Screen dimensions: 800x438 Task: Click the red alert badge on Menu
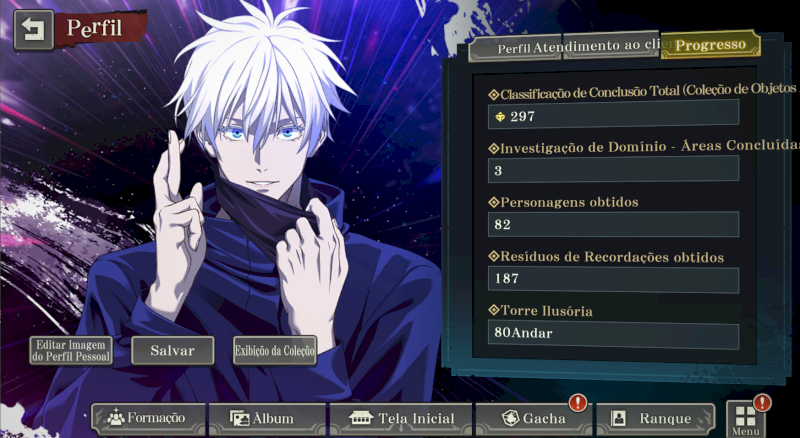click(762, 403)
